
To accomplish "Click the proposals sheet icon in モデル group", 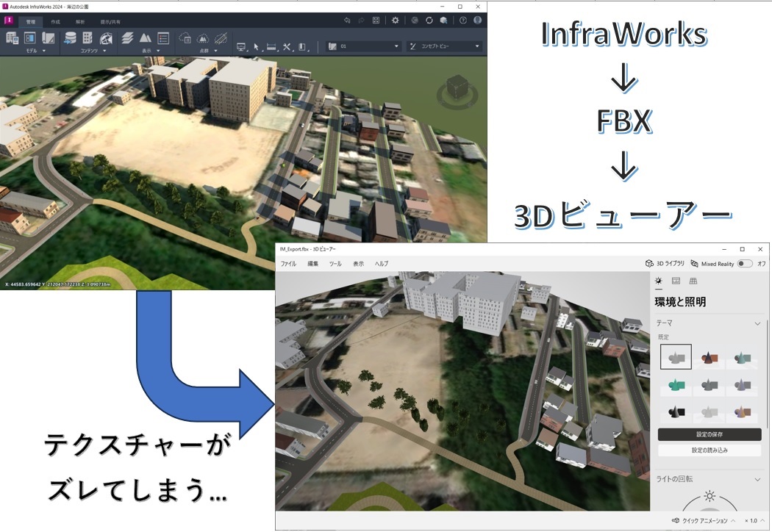I will click(49, 38).
